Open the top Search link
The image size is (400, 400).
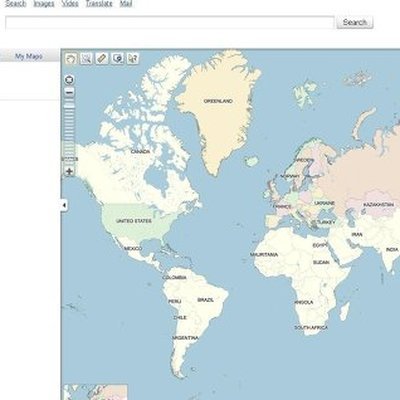pos(16,4)
